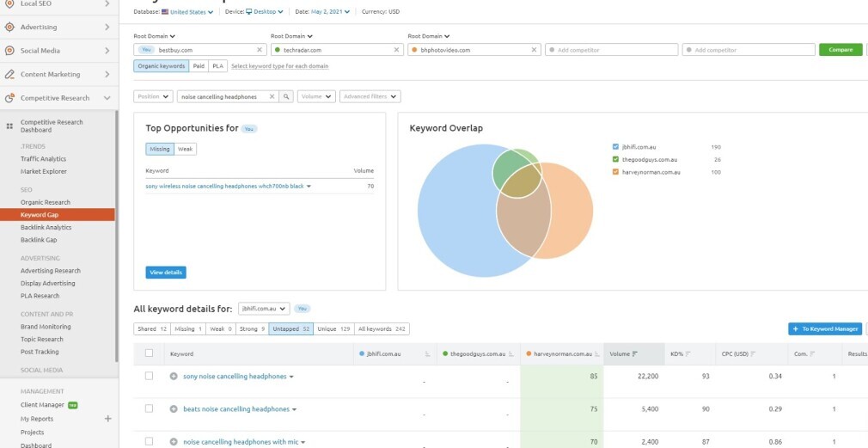Remove techradar.com competitor with X

(x=396, y=50)
